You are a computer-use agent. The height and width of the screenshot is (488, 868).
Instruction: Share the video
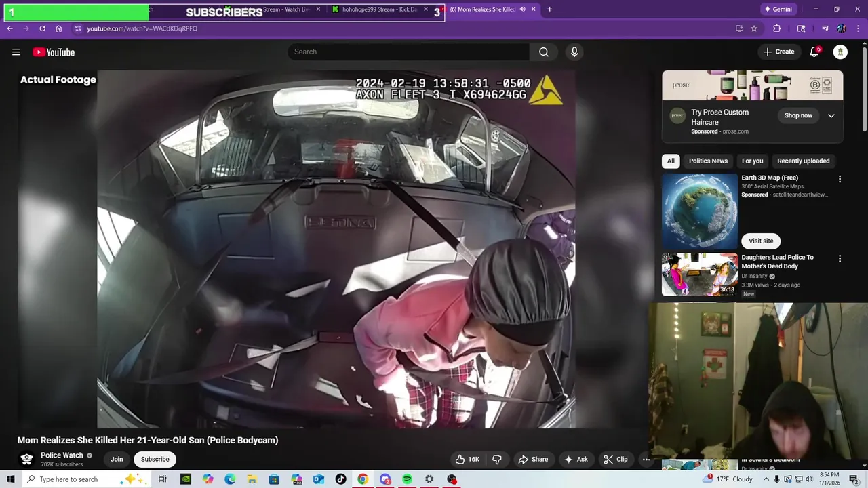point(533,460)
